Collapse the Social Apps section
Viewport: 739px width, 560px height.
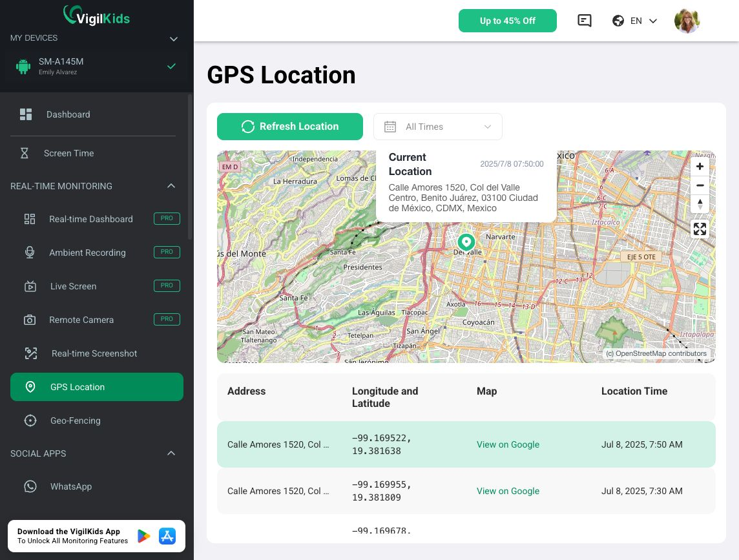point(171,453)
